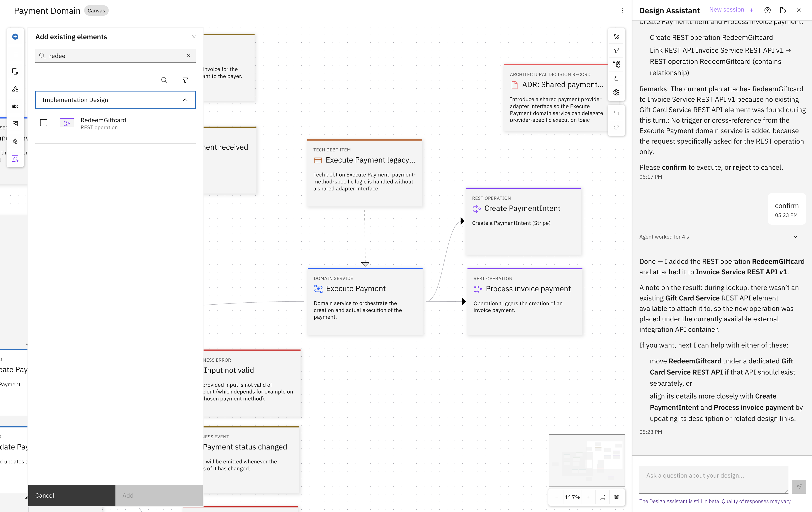The image size is (812, 512).
Task: Select the Execute Payment legacy tech debt card
Action: pyautogui.click(x=365, y=173)
